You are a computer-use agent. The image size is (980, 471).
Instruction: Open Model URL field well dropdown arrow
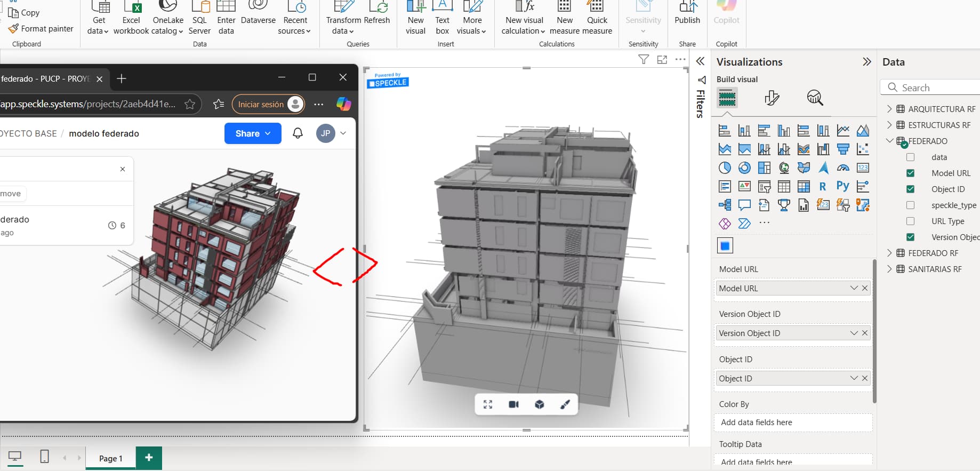coord(854,288)
